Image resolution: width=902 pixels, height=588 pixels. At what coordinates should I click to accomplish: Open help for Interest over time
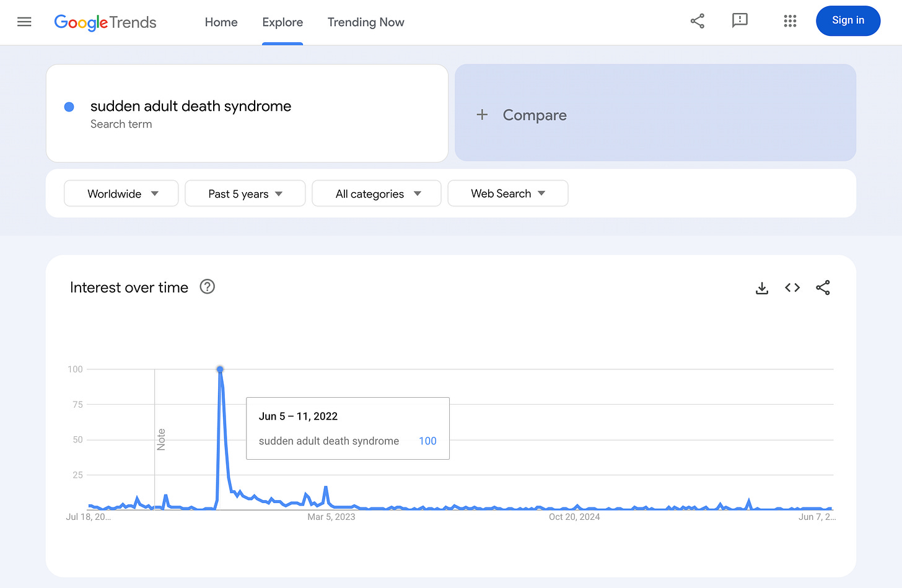pos(208,287)
